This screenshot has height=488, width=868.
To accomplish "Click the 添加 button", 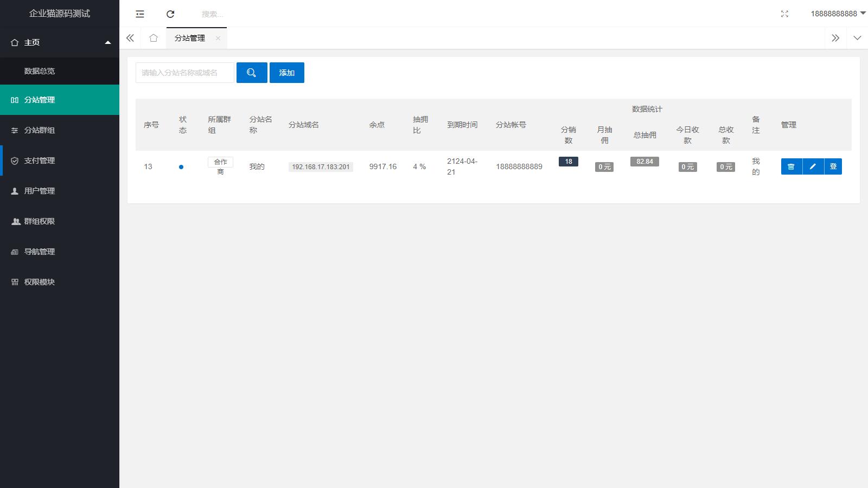I will 286,73.
